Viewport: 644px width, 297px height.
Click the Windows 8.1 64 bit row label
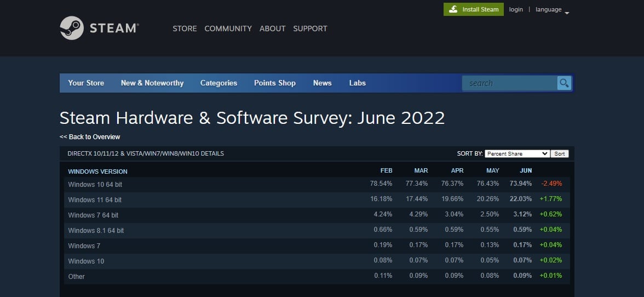[x=96, y=231]
